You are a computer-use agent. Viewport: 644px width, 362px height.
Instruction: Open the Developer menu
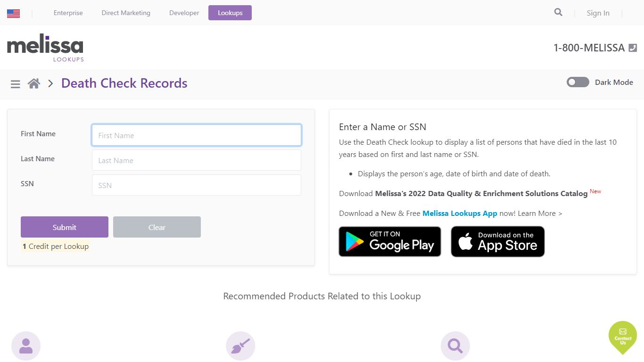pos(184,13)
